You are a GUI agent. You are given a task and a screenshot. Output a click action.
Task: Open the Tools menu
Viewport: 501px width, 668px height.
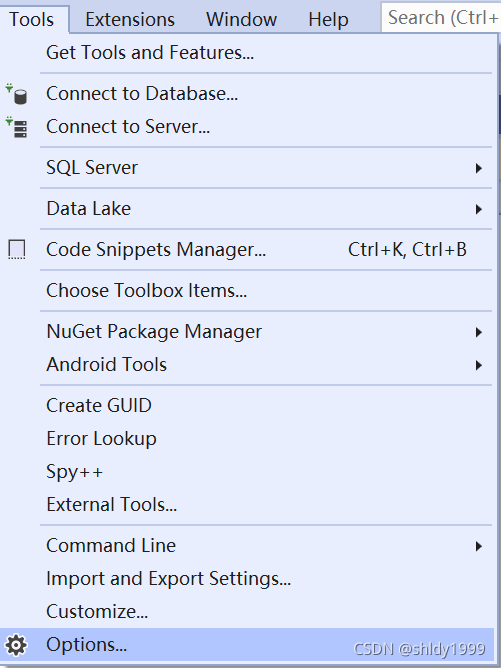point(32,20)
